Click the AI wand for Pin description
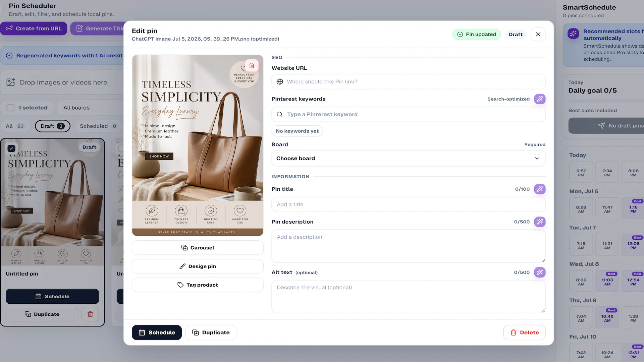 click(x=540, y=222)
